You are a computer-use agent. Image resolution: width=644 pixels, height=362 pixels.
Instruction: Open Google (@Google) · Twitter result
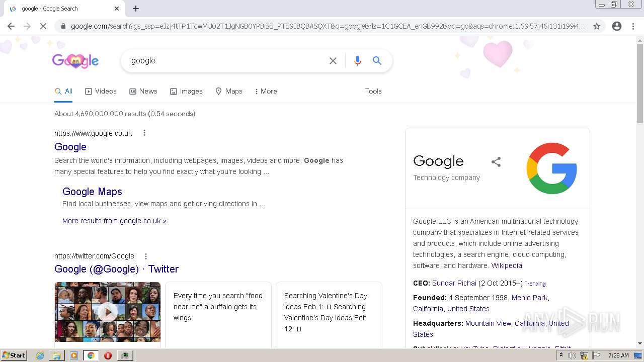[x=116, y=269]
